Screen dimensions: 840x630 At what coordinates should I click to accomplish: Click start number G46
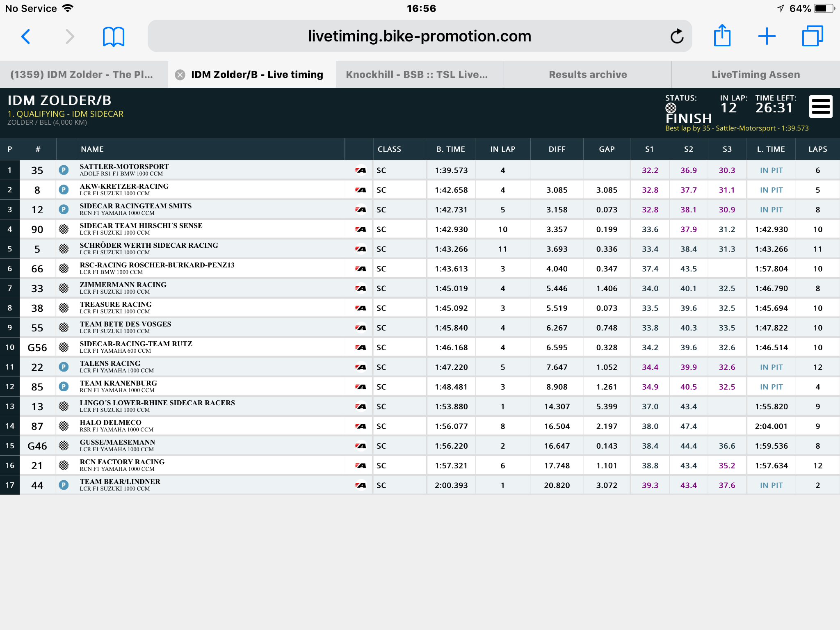pos(37,446)
